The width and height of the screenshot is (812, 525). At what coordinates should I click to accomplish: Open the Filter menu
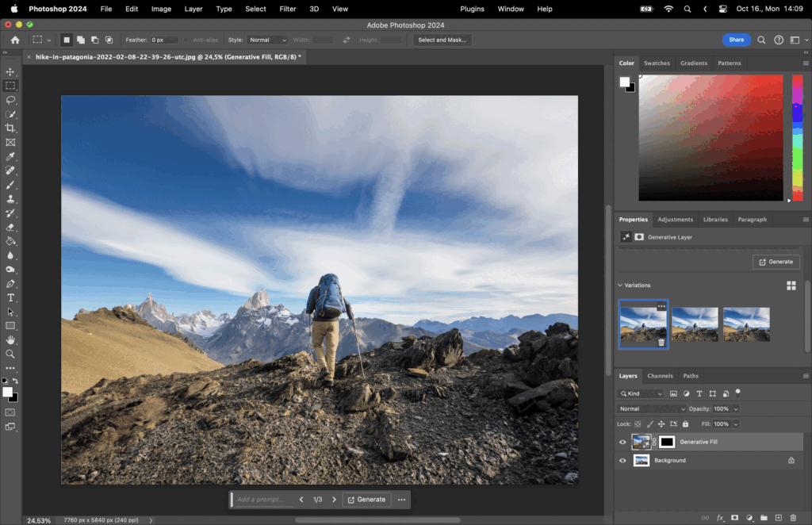pos(287,9)
